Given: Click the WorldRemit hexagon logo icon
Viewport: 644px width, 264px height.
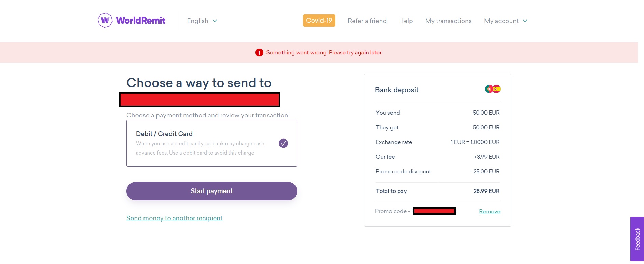Looking at the screenshot, I should [x=105, y=21].
